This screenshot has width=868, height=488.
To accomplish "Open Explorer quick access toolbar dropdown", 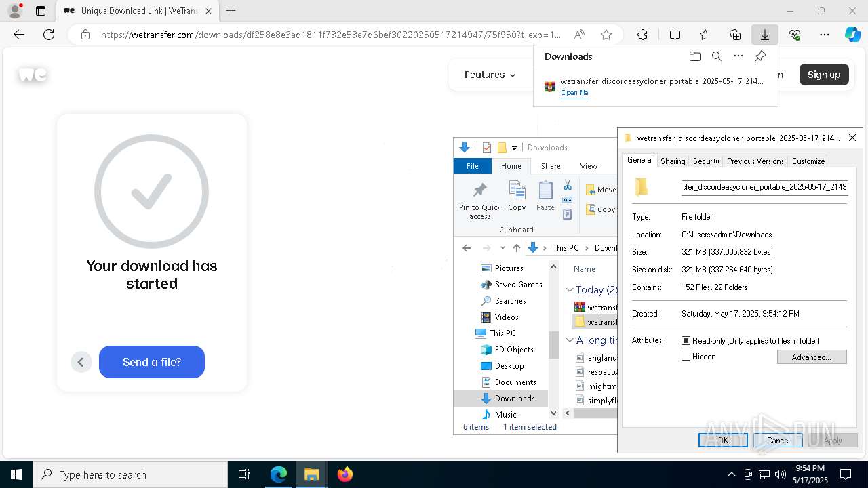I will pyautogui.click(x=514, y=148).
